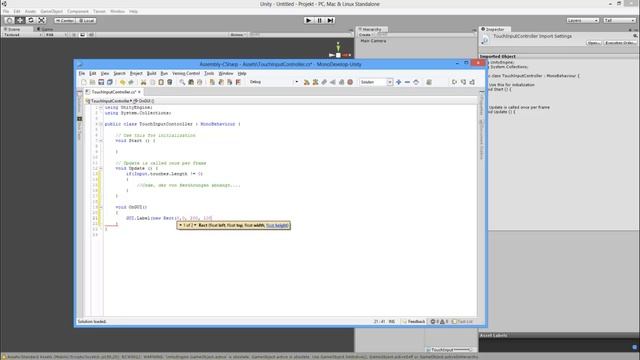The width and height of the screenshot is (640, 360).
Task: Open the OnGUI member breadcrumb dropdown
Action: pos(144,101)
